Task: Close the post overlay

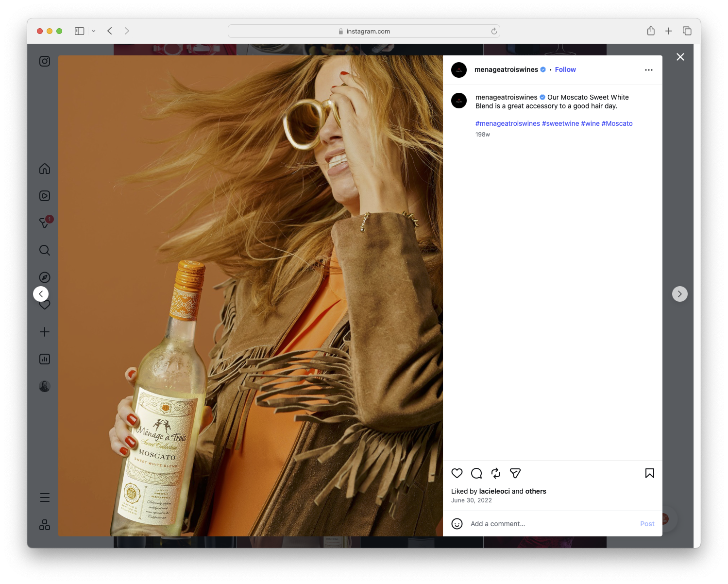Action: [680, 57]
